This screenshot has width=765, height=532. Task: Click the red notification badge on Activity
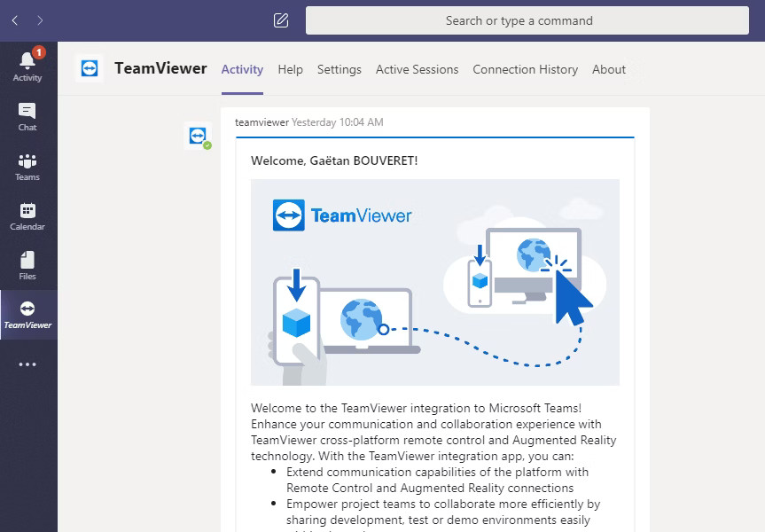pos(38,52)
